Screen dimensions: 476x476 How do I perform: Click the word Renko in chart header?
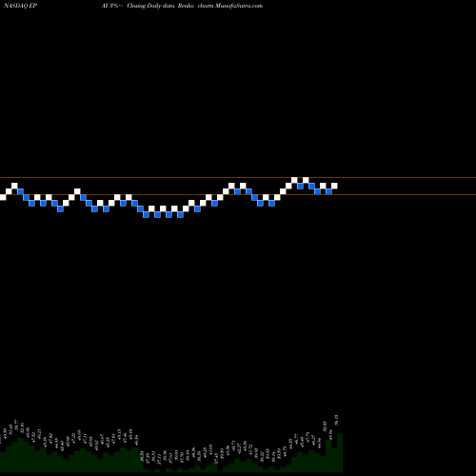point(187,6)
